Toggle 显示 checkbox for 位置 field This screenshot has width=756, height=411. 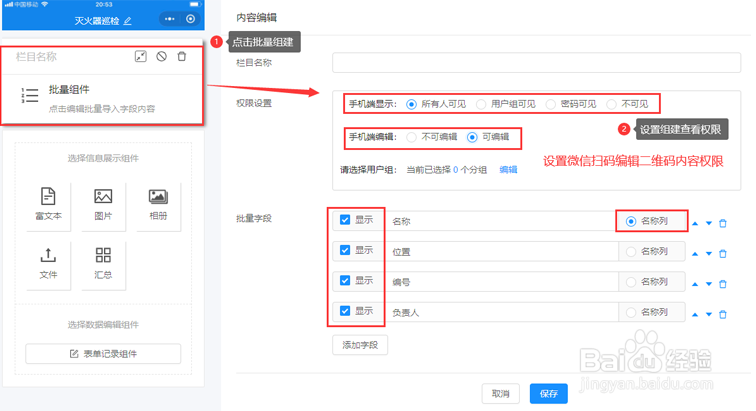pyautogui.click(x=345, y=250)
